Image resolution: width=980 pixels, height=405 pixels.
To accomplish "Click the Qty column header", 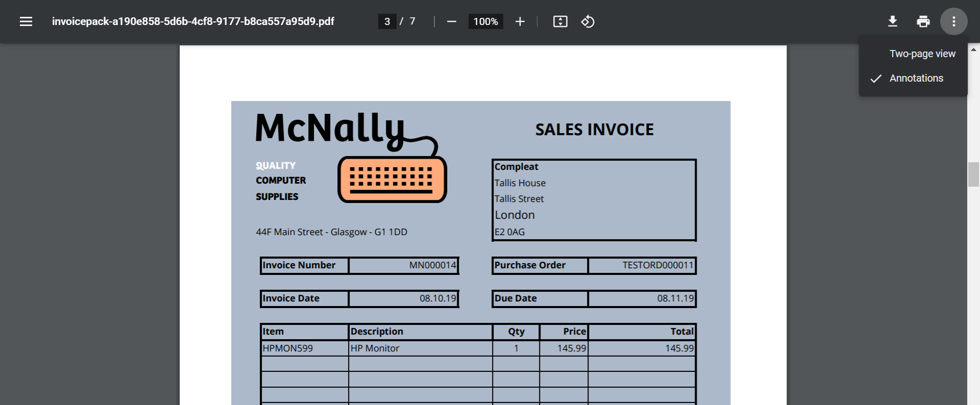I will (x=516, y=332).
